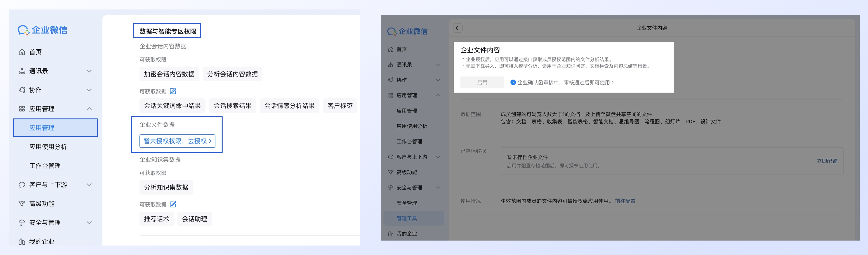This screenshot has height=255, width=868.
Task: Click 分析会话内容数据 tag
Action: point(233,74)
